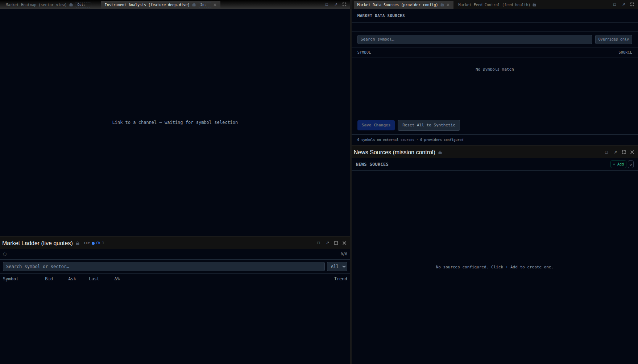
Task: Click the lock icon on Market Heatmap tab
Action: [x=71, y=5]
